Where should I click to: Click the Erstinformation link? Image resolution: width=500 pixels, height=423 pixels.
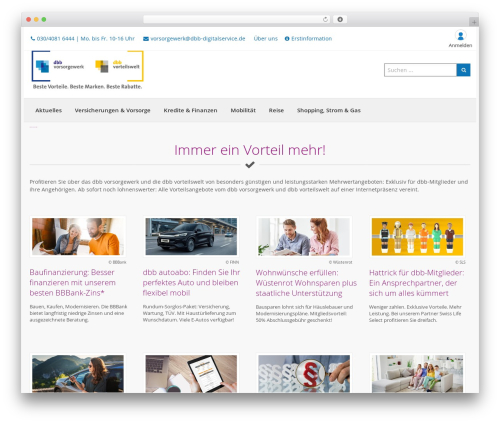311,39
